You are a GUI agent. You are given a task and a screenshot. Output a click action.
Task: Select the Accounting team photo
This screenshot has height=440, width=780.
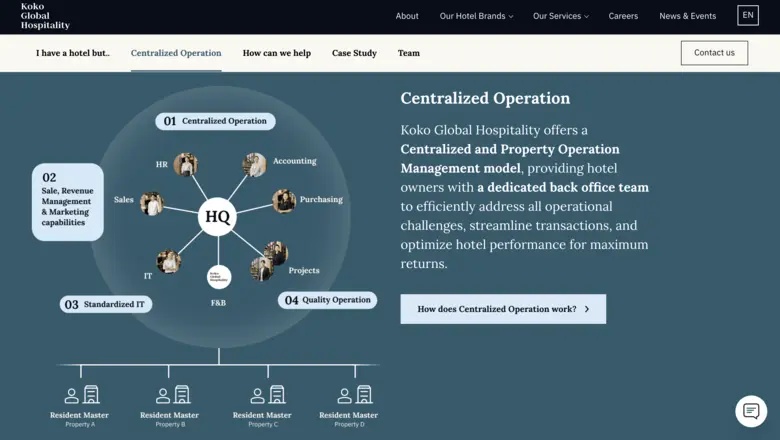tap(254, 165)
